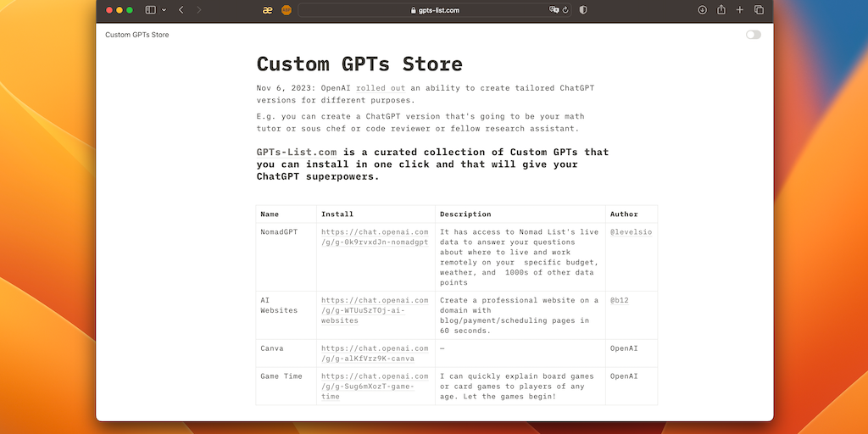Click the OpenAI author in Canva row
This screenshot has width=868, height=434.
click(624, 348)
